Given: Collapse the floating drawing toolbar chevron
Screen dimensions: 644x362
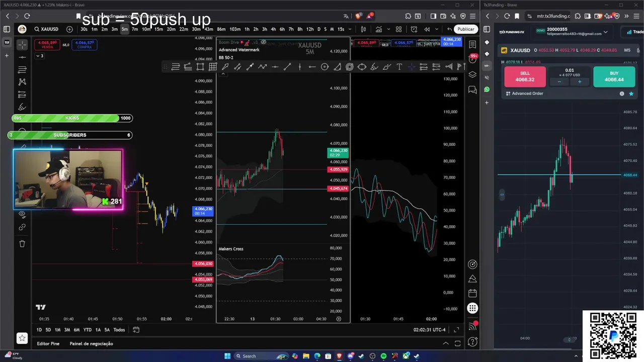Looking at the screenshot, I should (223, 74).
